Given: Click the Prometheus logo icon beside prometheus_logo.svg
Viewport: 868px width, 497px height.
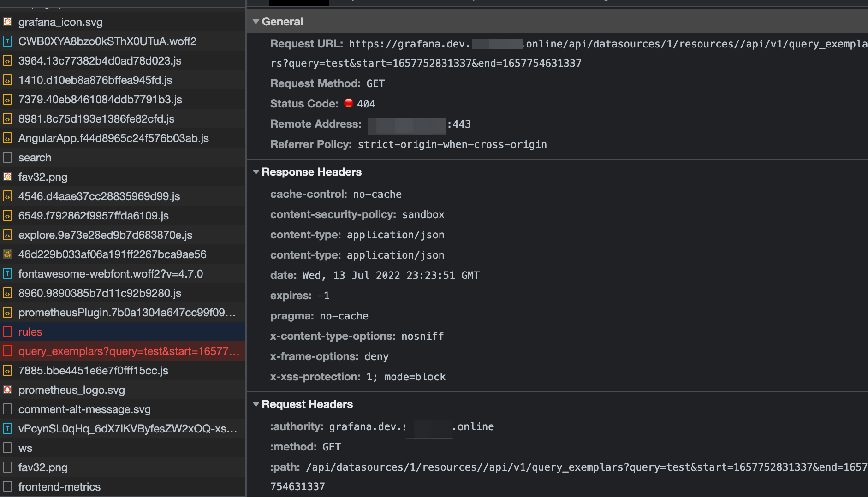Looking at the screenshot, I should coord(7,390).
